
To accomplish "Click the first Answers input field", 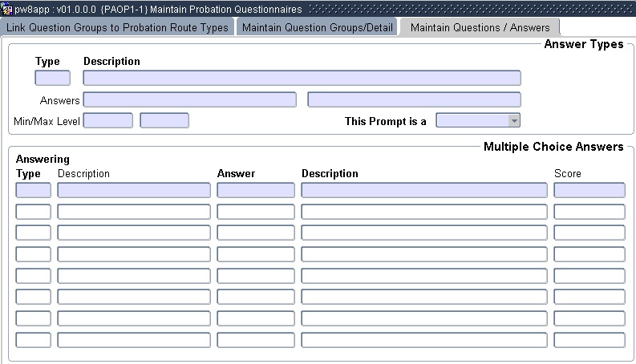I will pyautogui.click(x=190, y=99).
